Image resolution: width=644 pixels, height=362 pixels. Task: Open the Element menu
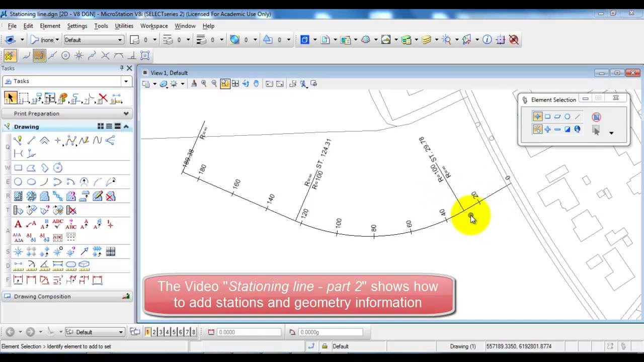50,26
